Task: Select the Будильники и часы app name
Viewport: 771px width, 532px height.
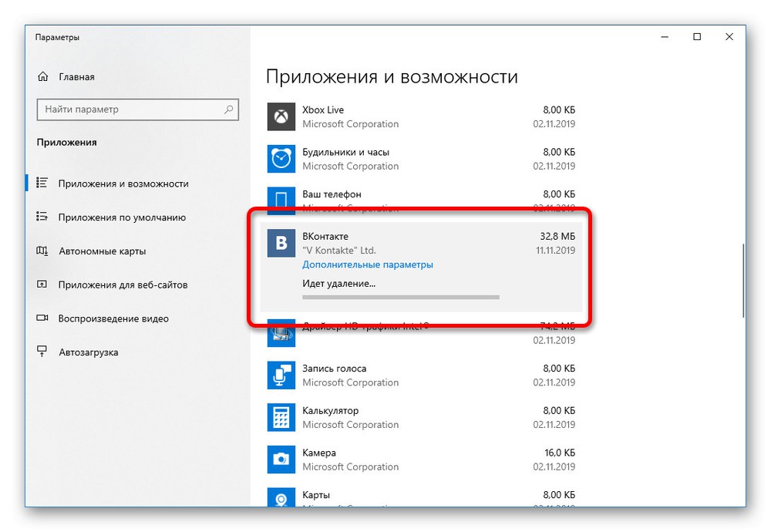Action: point(345,152)
